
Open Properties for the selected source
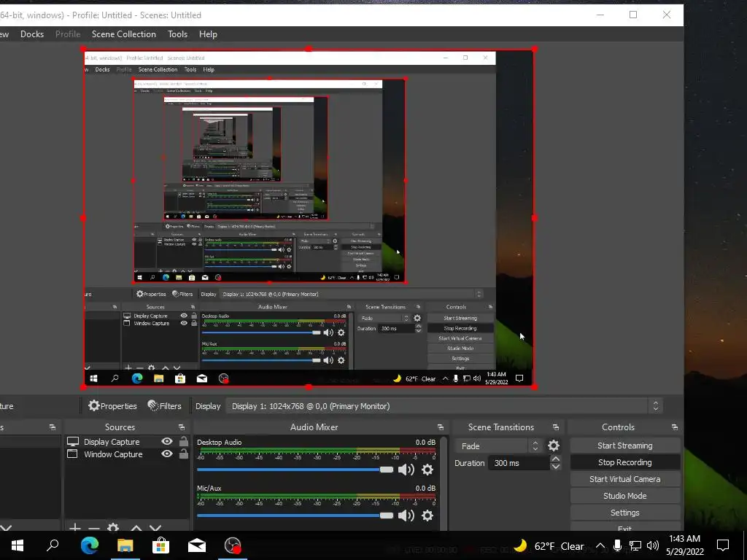coord(112,406)
